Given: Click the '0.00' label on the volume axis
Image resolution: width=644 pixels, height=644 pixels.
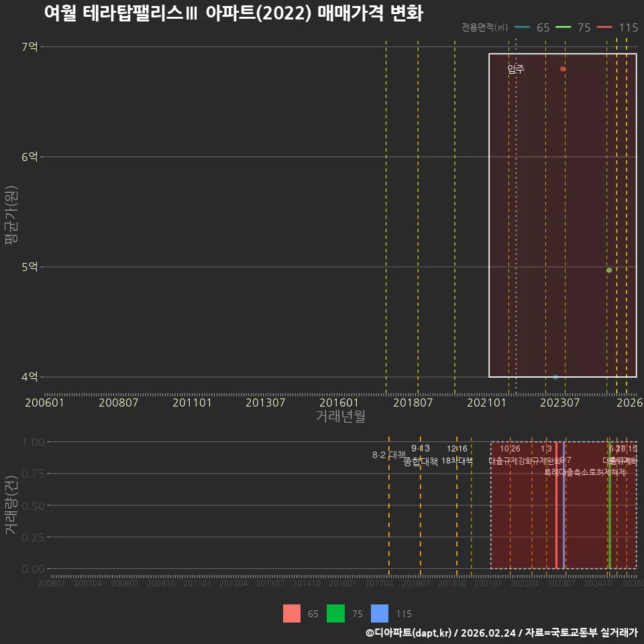Looking at the screenshot, I should point(34,569).
